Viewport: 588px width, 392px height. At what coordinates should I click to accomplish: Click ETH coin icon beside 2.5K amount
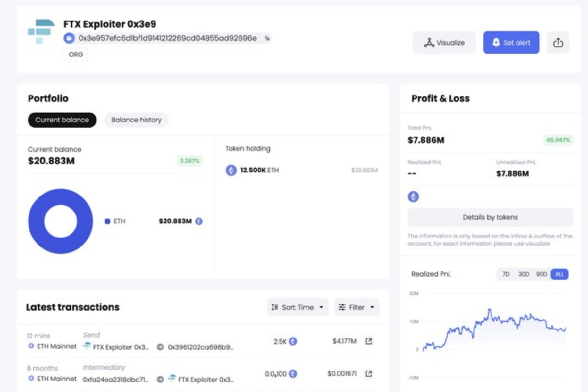(293, 341)
